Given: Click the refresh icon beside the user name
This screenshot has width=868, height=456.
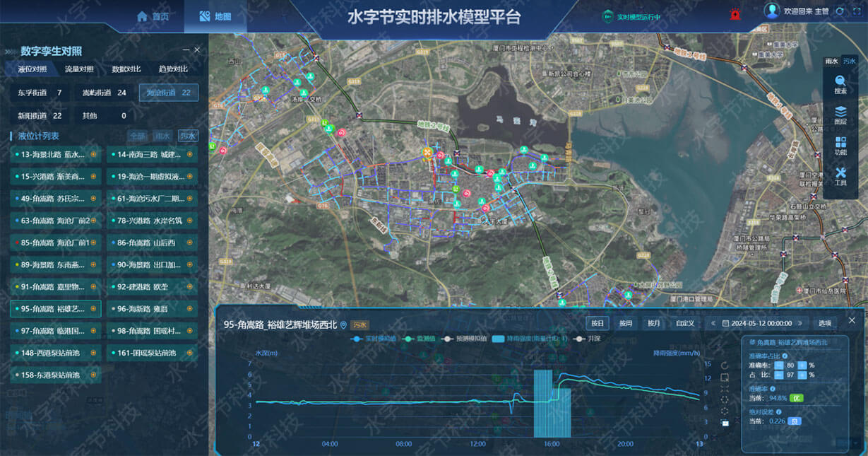Looking at the screenshot, I should click(x=839, y=12).
